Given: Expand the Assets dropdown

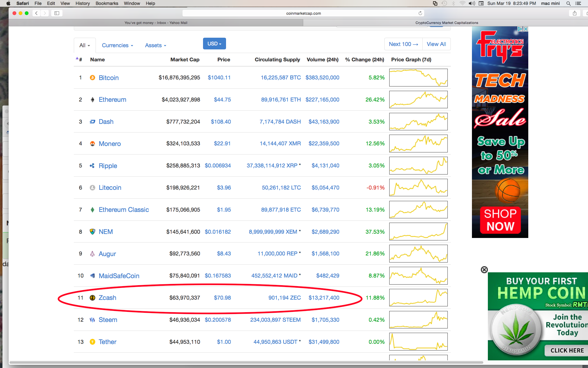Looking at the screenshot, I should coord(156,45).
